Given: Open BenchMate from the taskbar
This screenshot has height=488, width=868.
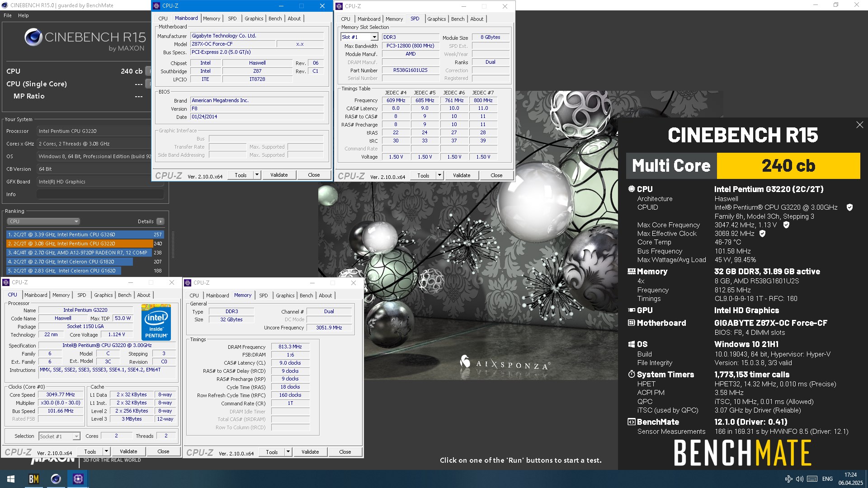Looking at the screenshot, I should pos(33,479).
